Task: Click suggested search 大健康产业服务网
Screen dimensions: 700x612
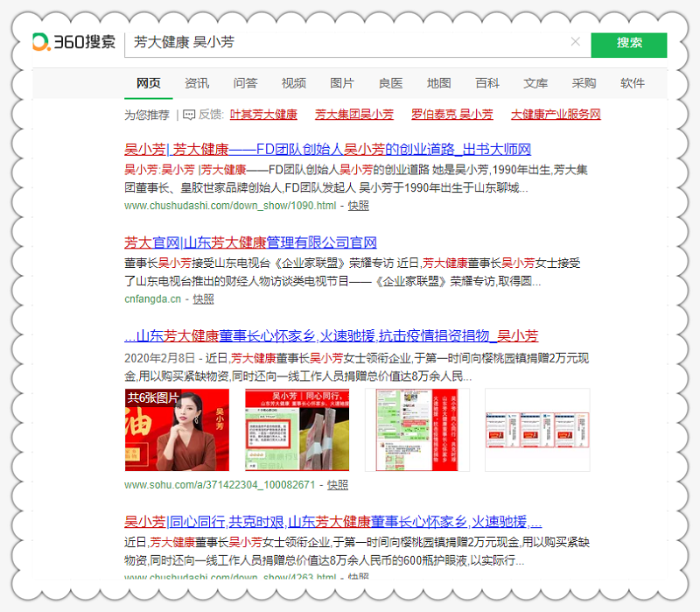Action: coord(556,114)
